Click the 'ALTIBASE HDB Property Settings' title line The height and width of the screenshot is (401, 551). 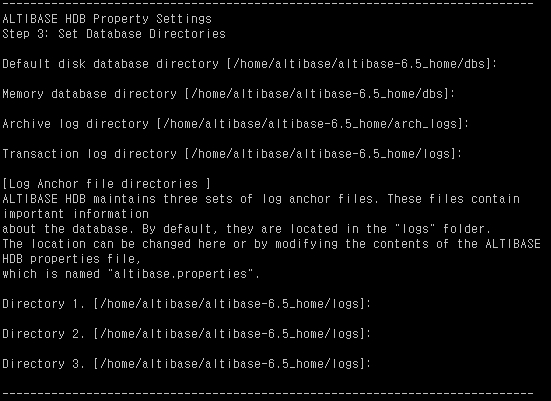(107, 19)
